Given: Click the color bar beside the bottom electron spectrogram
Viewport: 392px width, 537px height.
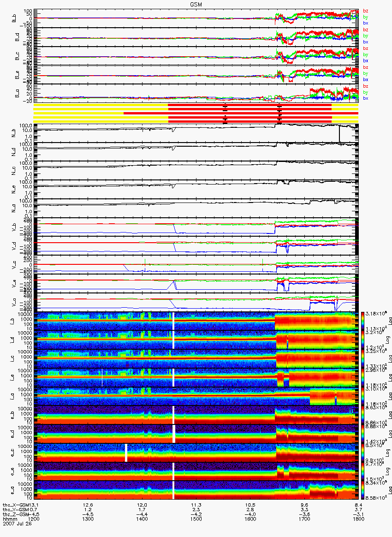Looking at the screenshot, I should click(x=362, y=490).
